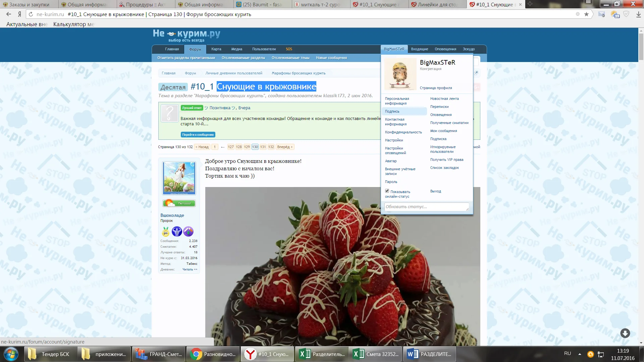Open the mail notifier extension icon

click(602, 14)
